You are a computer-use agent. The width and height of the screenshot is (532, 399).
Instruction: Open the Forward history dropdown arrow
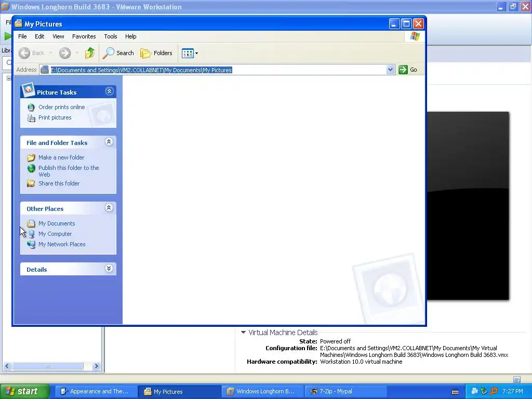click(x=77, y=53)
